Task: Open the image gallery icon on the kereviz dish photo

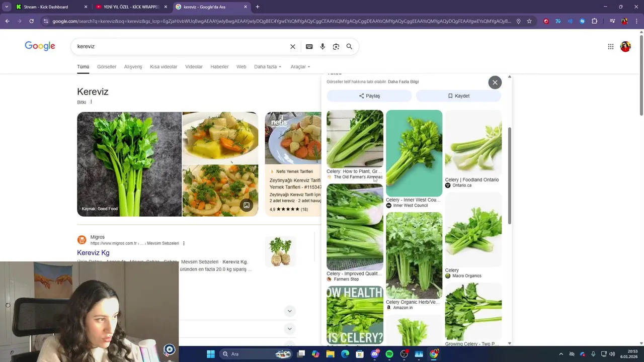Action: (247, 205)
